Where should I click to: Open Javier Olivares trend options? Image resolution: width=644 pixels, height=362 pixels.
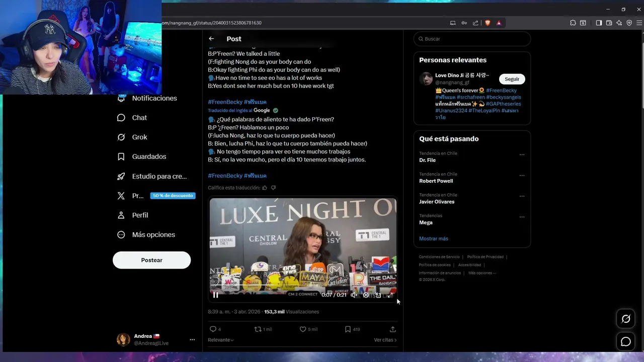[x=522, y=196]
